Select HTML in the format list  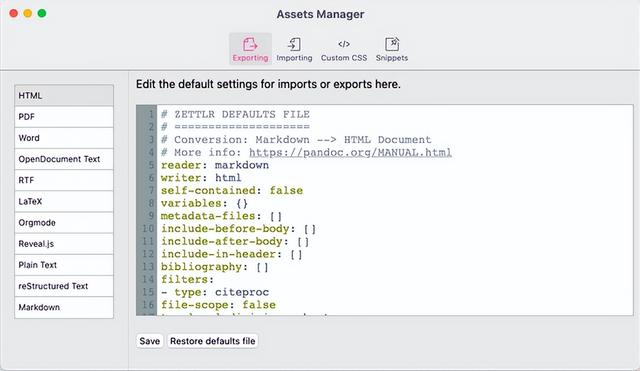point(64,96)
